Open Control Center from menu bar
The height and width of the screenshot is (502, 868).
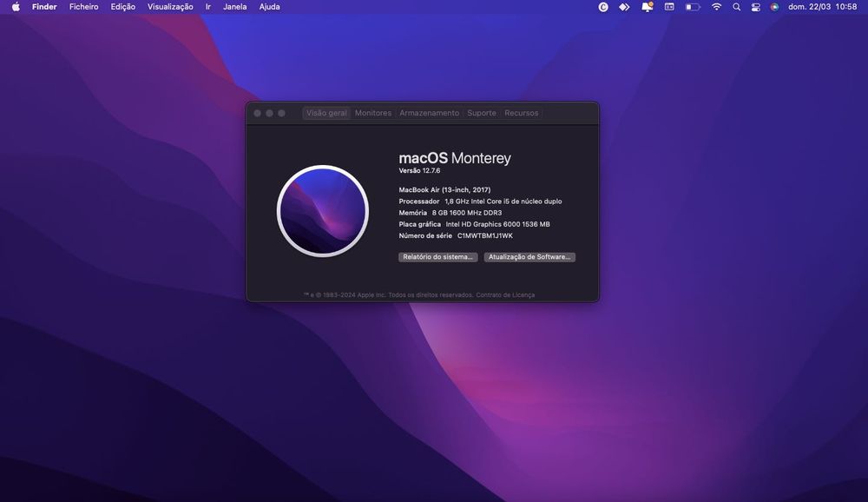(x=756, y=7)
